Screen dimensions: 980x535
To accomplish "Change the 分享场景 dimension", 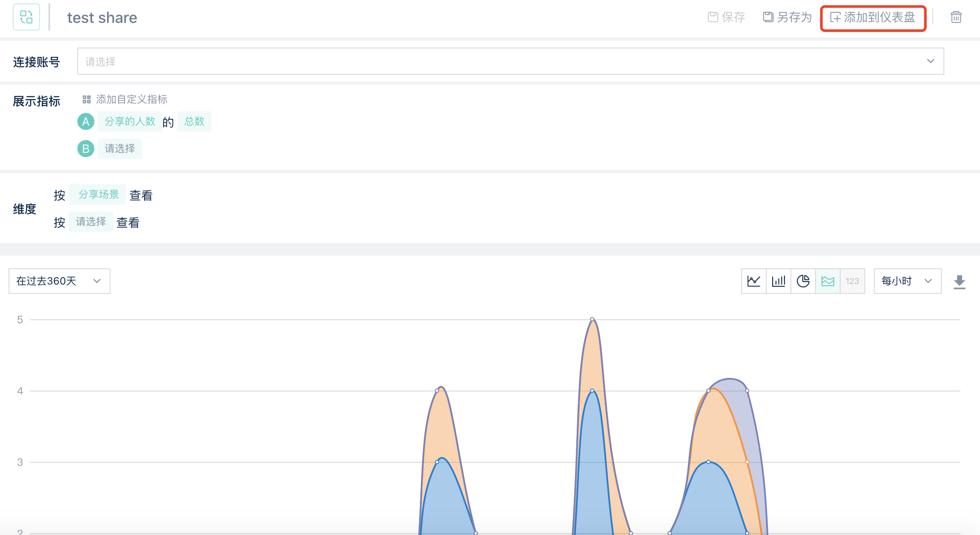I will [x=97, y=194].
